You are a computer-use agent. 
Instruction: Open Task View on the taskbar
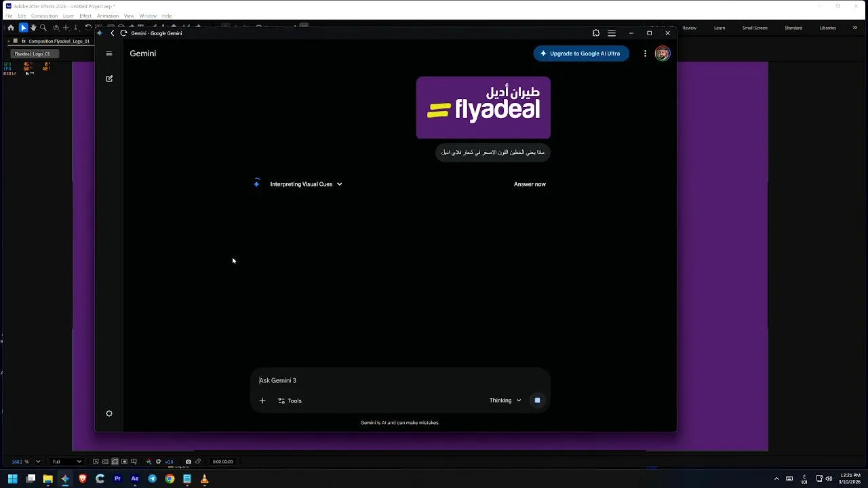(x=31, y=479)
